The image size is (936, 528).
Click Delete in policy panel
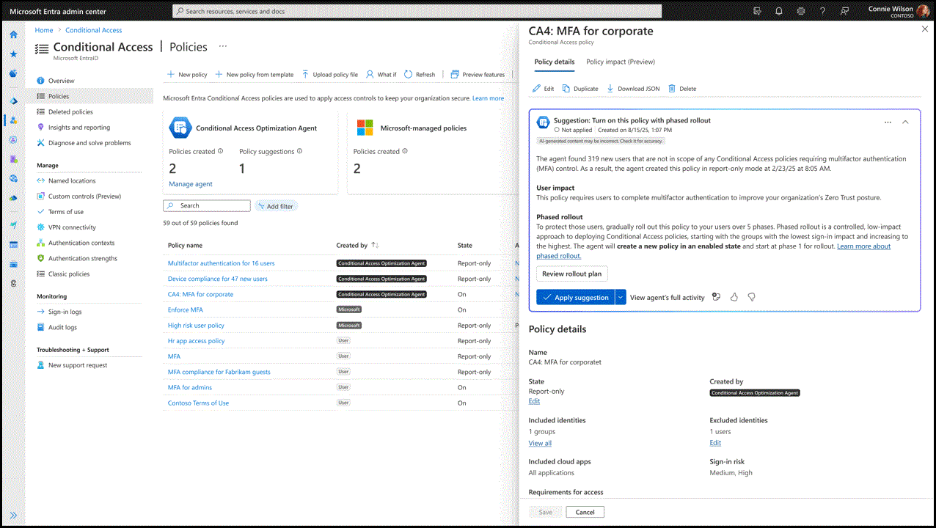point(682,88)
